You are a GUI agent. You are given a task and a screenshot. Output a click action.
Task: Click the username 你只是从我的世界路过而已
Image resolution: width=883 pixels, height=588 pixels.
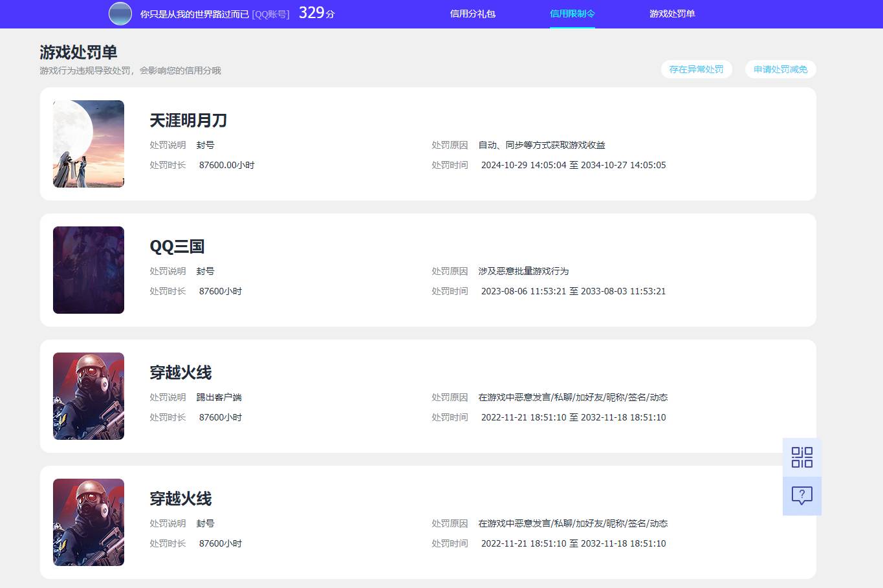click(194, 14)
